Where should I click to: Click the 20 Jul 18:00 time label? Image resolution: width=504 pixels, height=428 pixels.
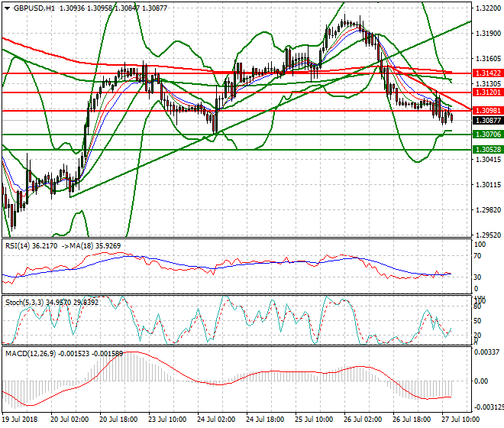(x=118, y=420)
